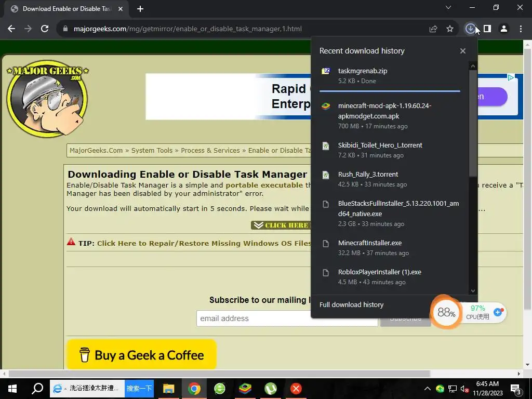Open System Tools breadcrumb link

pos(152,150)
